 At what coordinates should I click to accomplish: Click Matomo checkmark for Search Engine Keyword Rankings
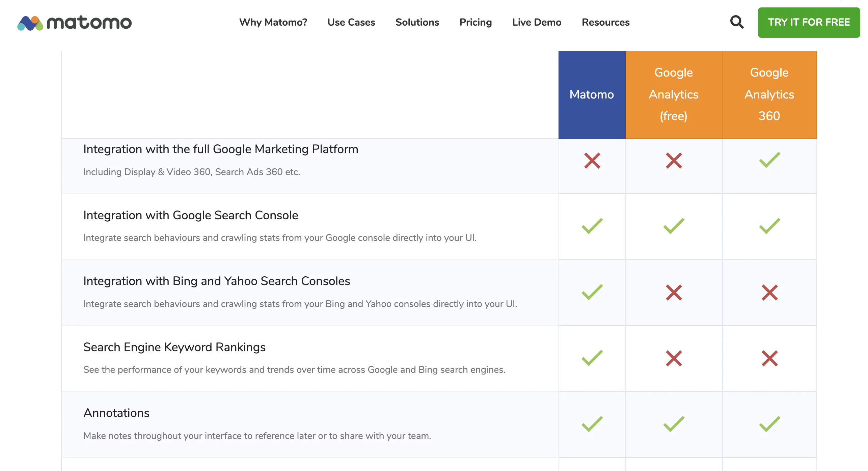[x=592, y=358]
